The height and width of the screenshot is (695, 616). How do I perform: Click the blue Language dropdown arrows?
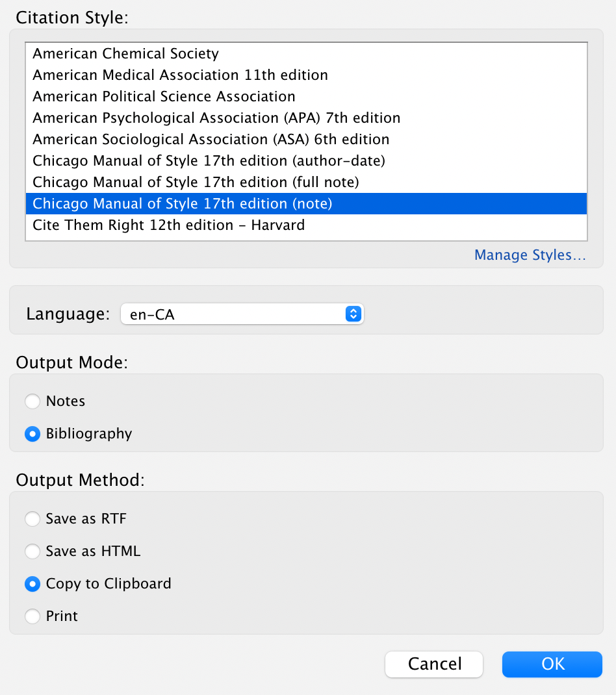[x=353, y=314]
